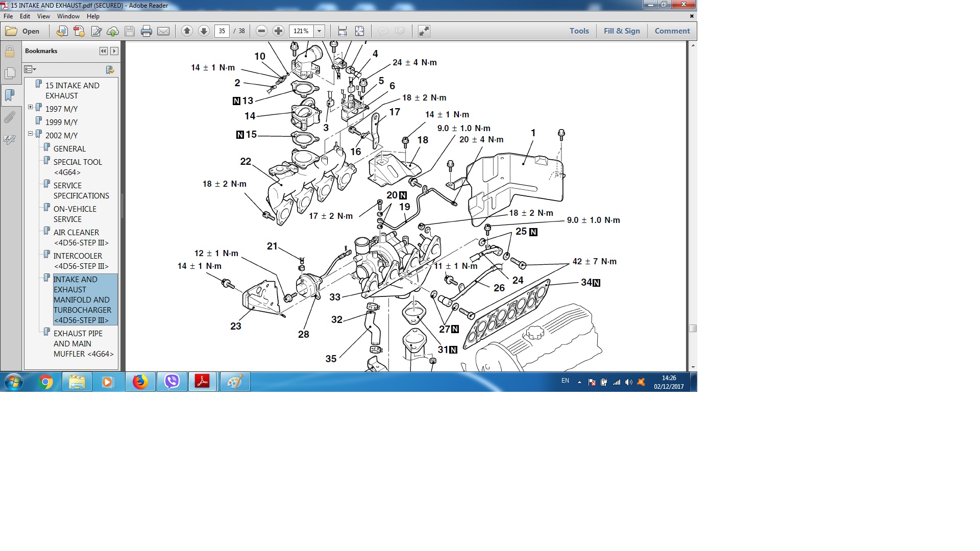The height and width of the screenshot is (551, 980).
Task: Open the Fill & Sign pane
Action: (621, 31)
